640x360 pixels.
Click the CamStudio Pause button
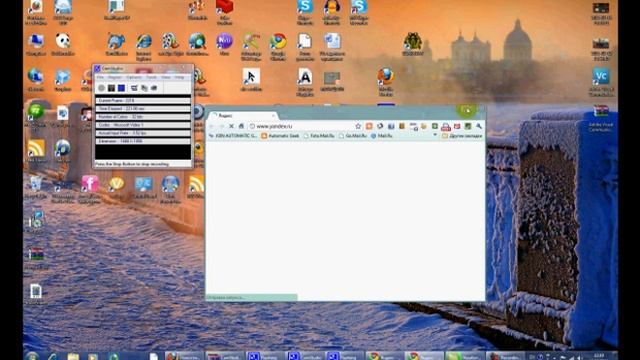pyautogui.click(x=111, y=88)
